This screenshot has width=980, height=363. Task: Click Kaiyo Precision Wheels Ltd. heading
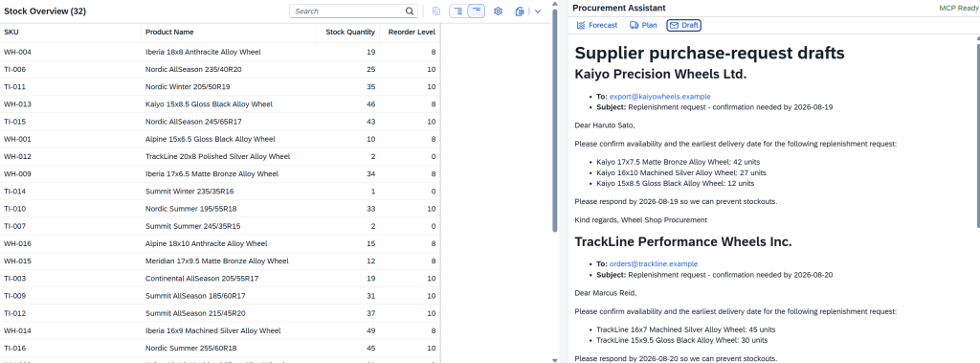(660, 74)
